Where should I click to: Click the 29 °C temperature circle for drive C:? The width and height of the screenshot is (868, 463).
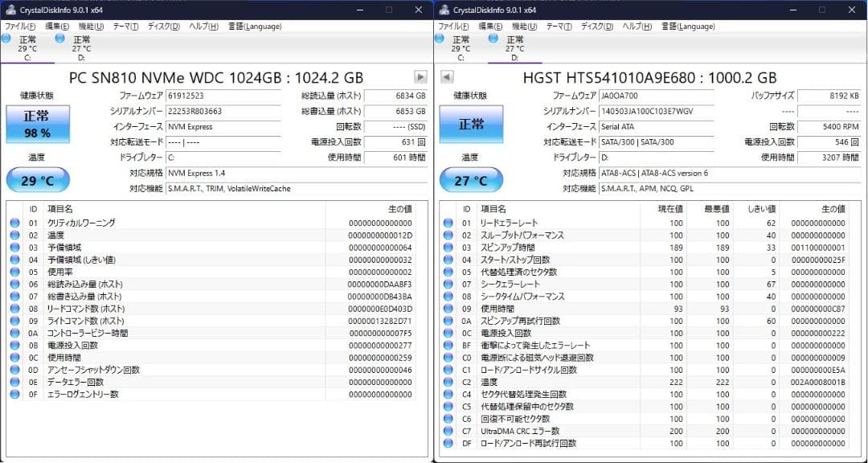(38, 179)
